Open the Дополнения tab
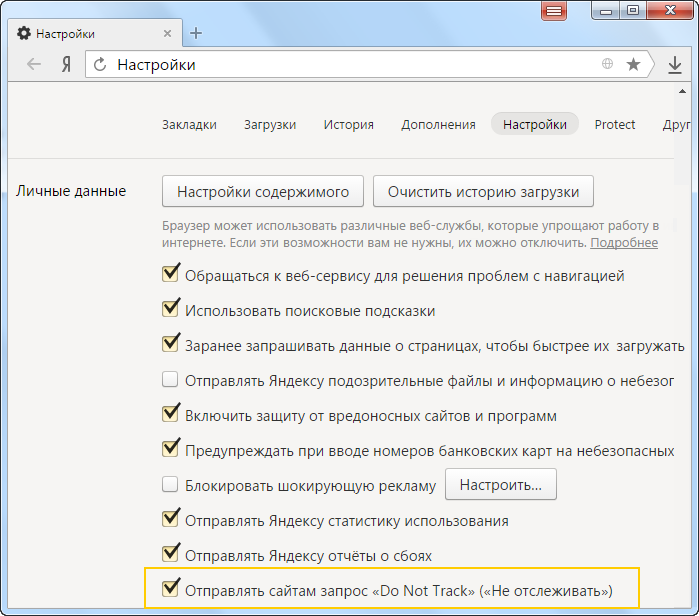This screenshot has height=616, width=699. (x=438, y=125)
